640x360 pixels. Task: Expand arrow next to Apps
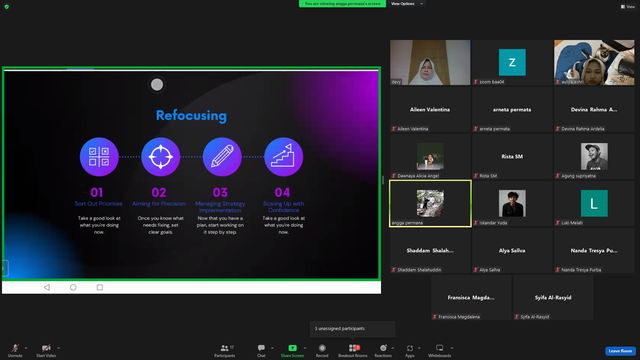click(x=419, y=348)
